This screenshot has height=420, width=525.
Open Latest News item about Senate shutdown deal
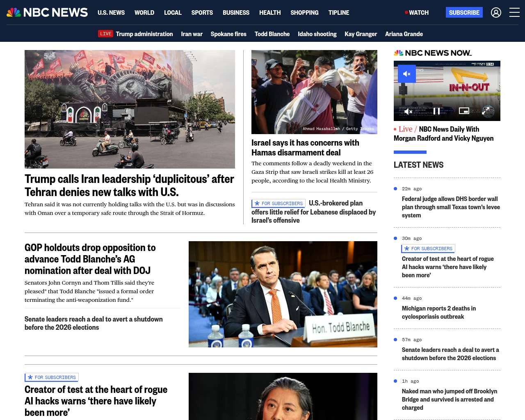(x=450, y=354)
